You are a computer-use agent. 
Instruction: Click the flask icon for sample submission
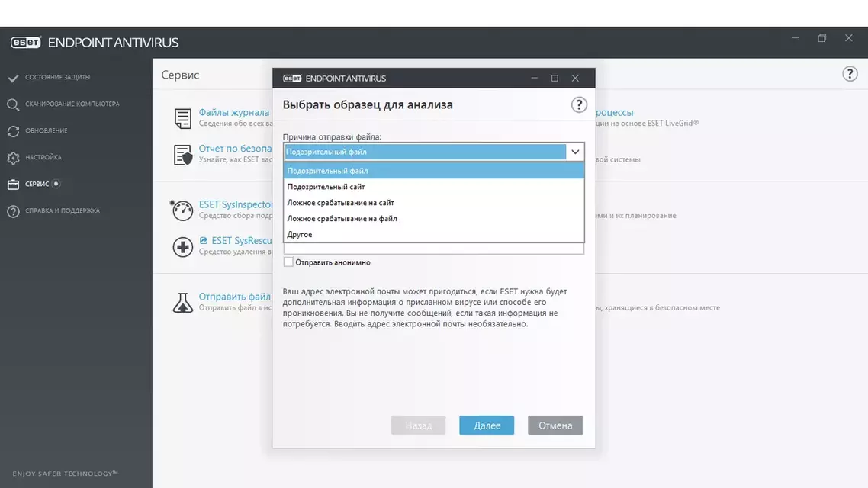click(x=183, y=303)
